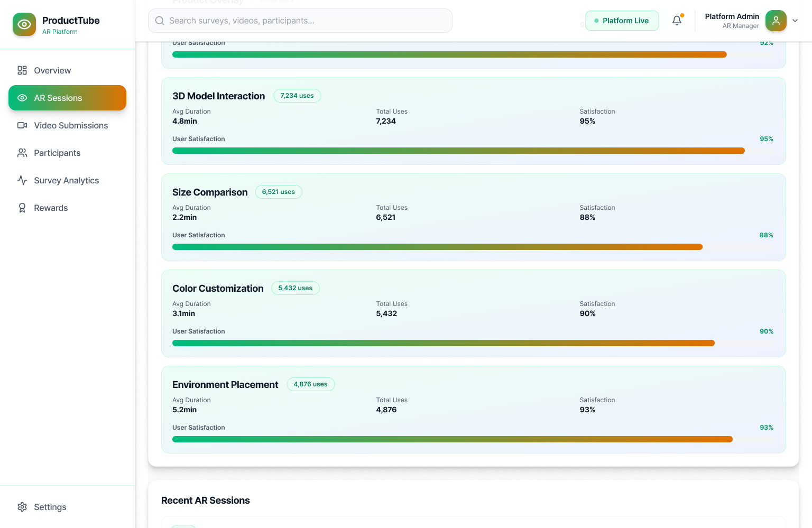Click the 4,876 uses badge on Environment Placement

[311, 384]
